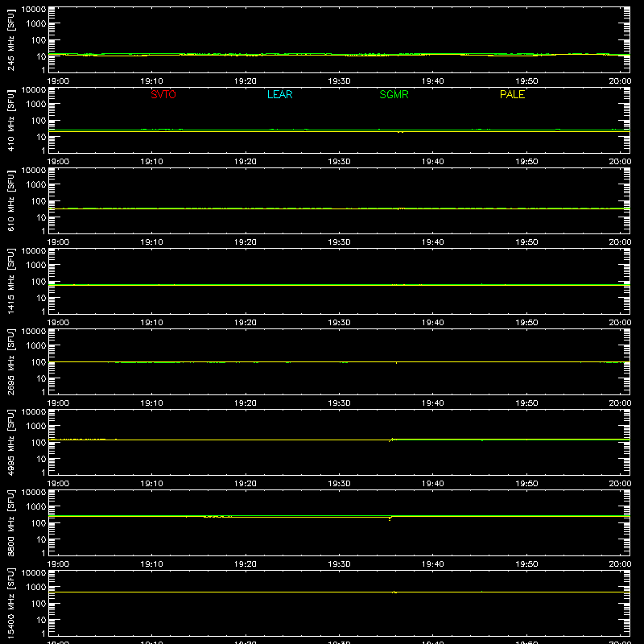Click the 10000 y-axis value of 245 MHz plot
Screen dimensions: 644x644
coord(34,10)
